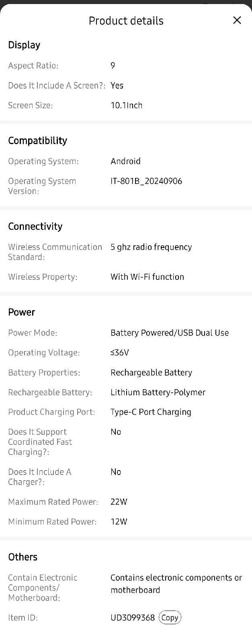Tap the Compatibility section heading

click(37, 140)
